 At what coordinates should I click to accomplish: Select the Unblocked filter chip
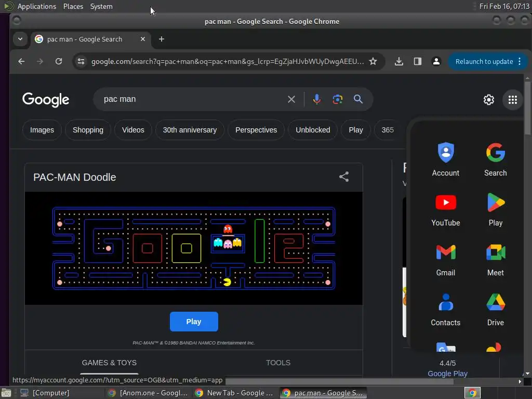(x=313, y=130)
